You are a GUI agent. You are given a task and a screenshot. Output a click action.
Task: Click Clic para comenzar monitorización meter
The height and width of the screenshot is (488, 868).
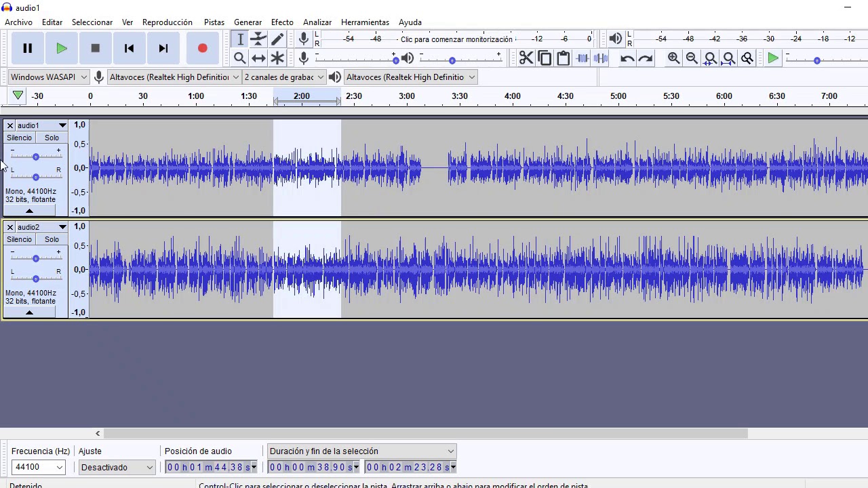coord(456,39)
